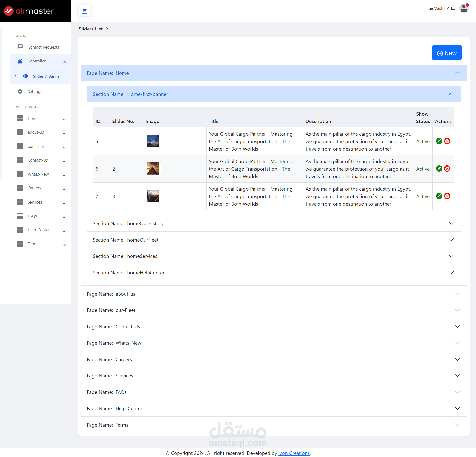Open the Whats-New sidebar menu item

click(38, 174)
